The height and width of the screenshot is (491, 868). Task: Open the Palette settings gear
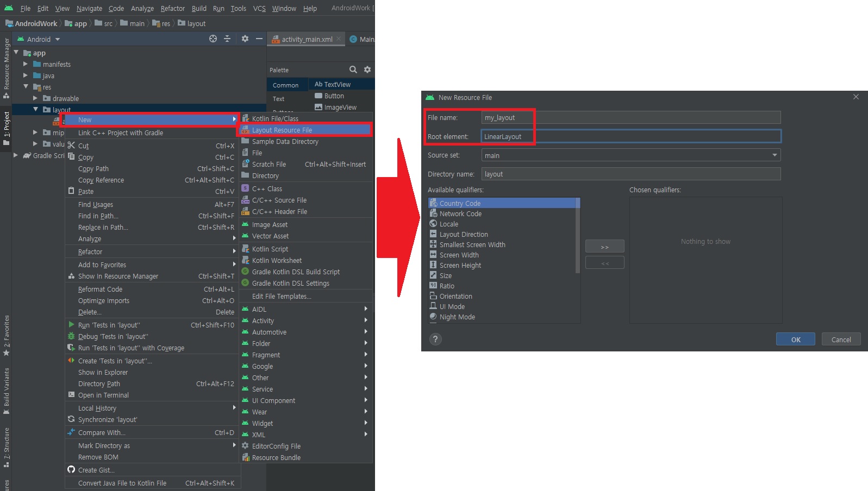367,70
